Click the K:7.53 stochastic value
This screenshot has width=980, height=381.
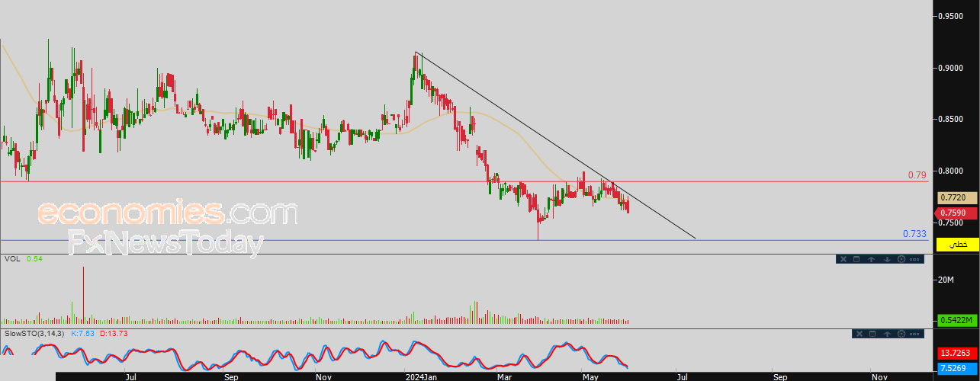(x=82, y=334)
